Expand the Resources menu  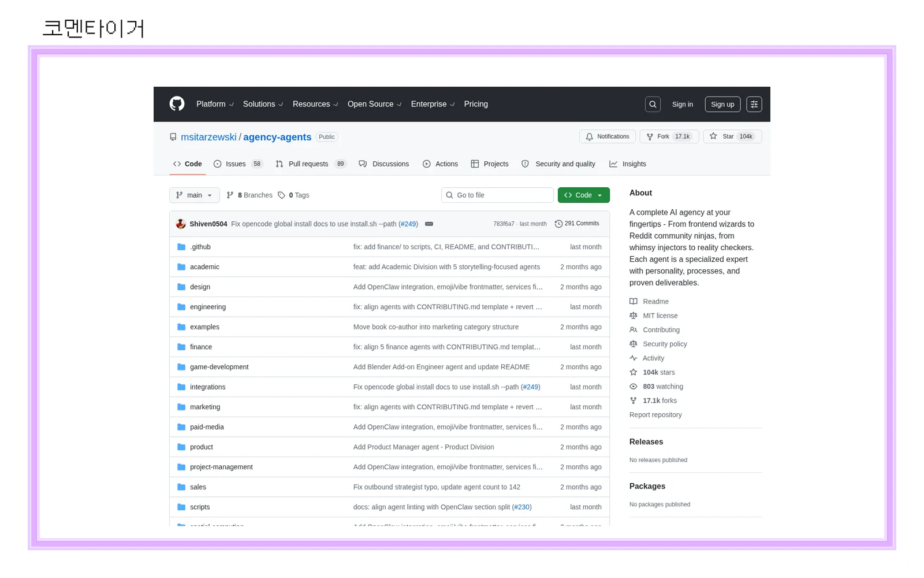(315, 105)
